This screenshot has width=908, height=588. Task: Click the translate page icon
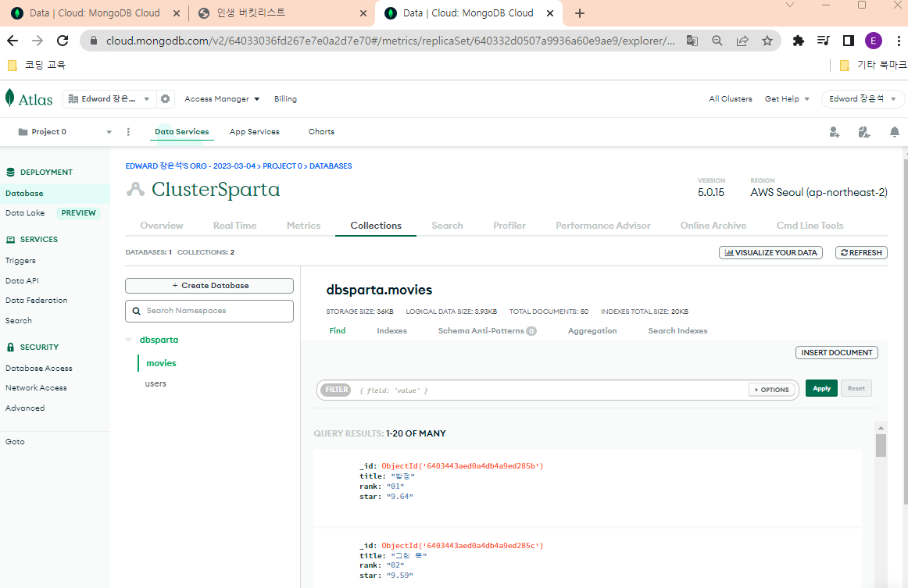[692, 41]
